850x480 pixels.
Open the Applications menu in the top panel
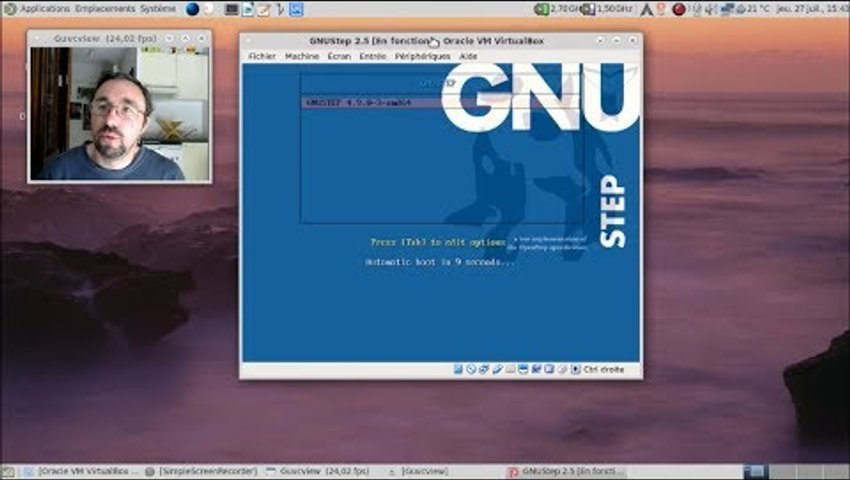pyautogui.click(x=45, y=9)
